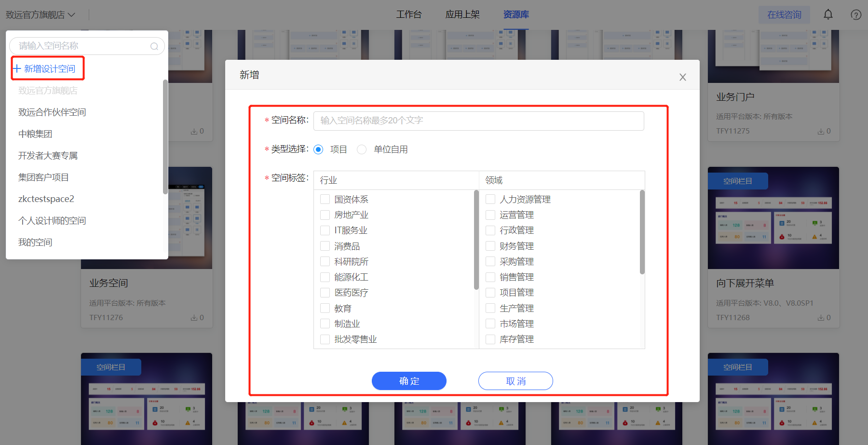
Task: Check the 项目管理 checkbox
Action: point(490,292)
